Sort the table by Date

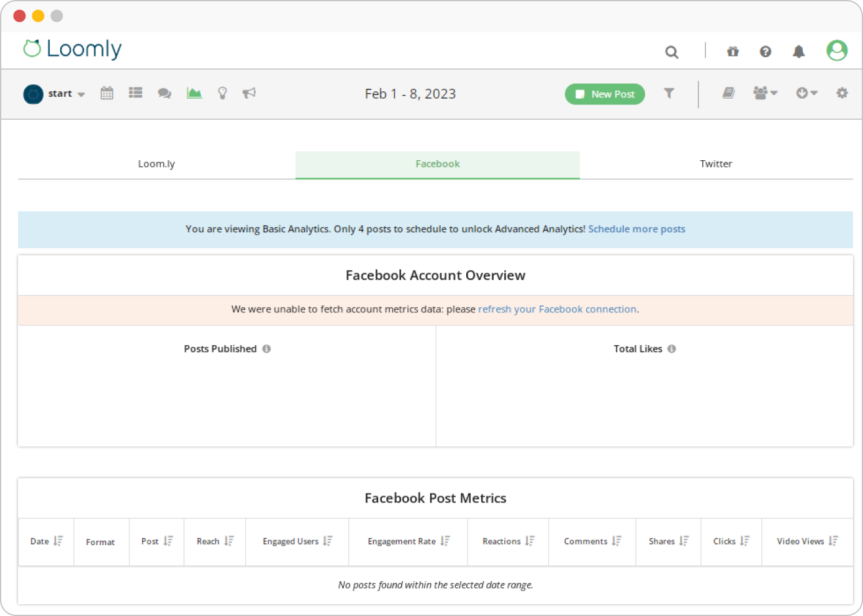point(58,541)
